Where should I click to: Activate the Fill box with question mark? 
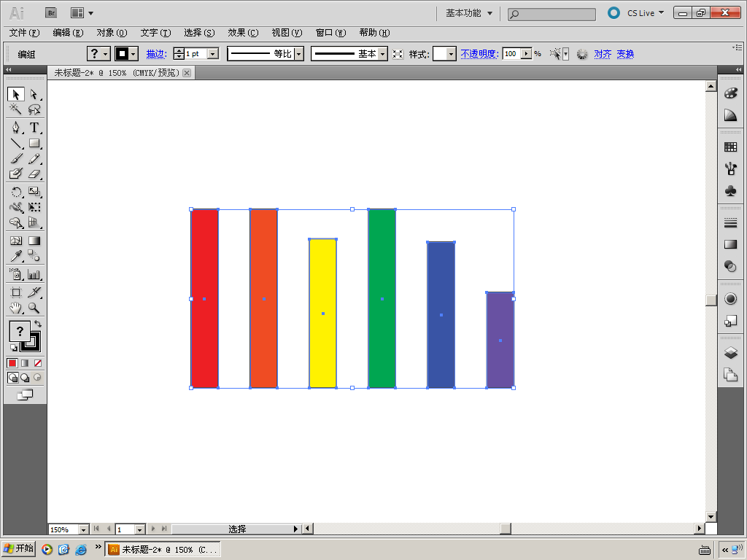(x=20, y=331)
